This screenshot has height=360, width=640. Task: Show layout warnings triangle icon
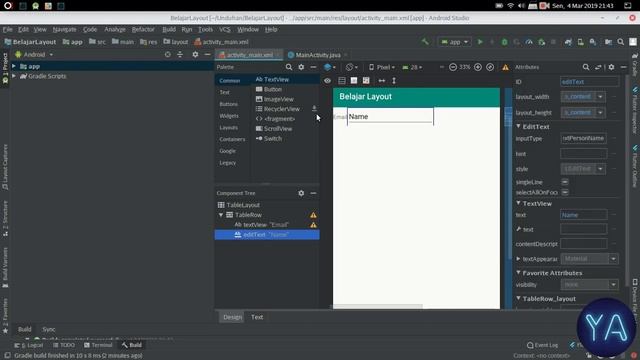pyautogui.click(x=505, y=67)
